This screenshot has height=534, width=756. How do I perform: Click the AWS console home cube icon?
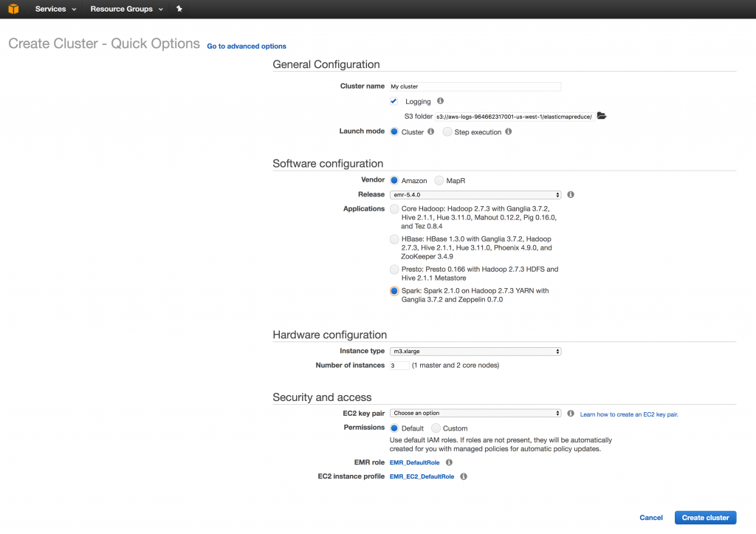[x=13, y=9]
